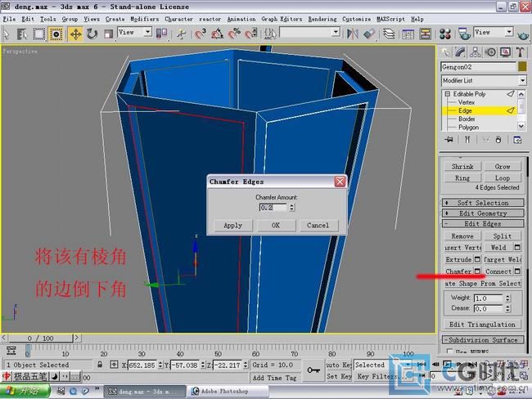Open Chamfer settings box

pos(477,271)
